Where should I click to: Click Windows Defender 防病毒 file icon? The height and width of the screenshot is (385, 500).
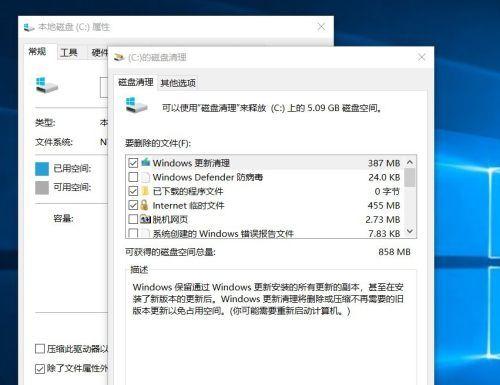pos(145,177)
